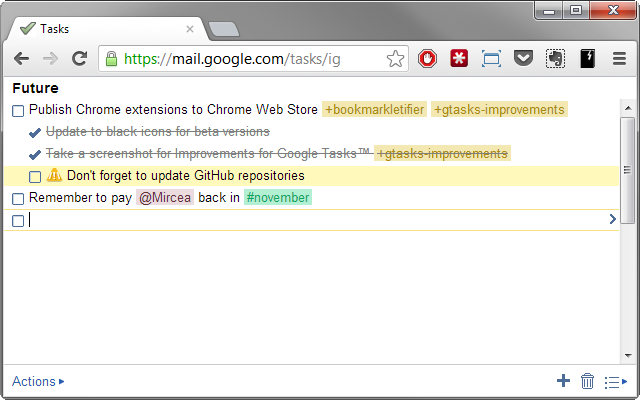Click the green padlock site info icon
The height and width of the screenshot is (400, 640).
pos(111,59)
